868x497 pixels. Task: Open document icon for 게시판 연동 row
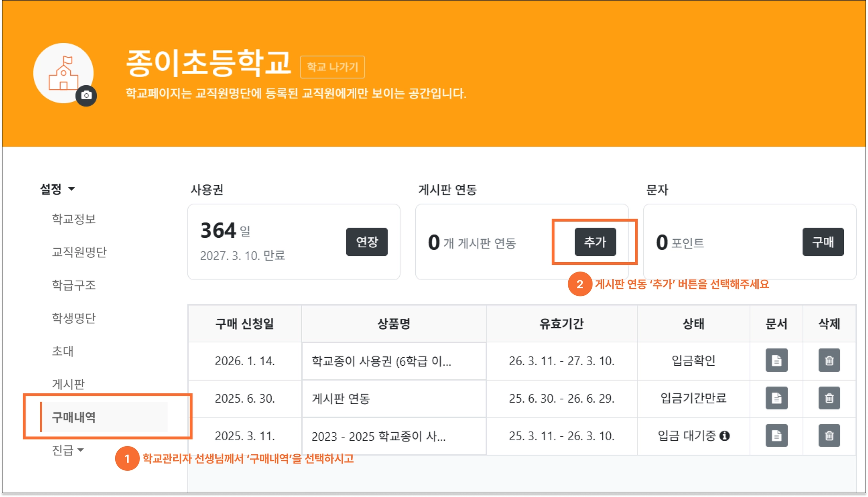click(x=776, y=398)
